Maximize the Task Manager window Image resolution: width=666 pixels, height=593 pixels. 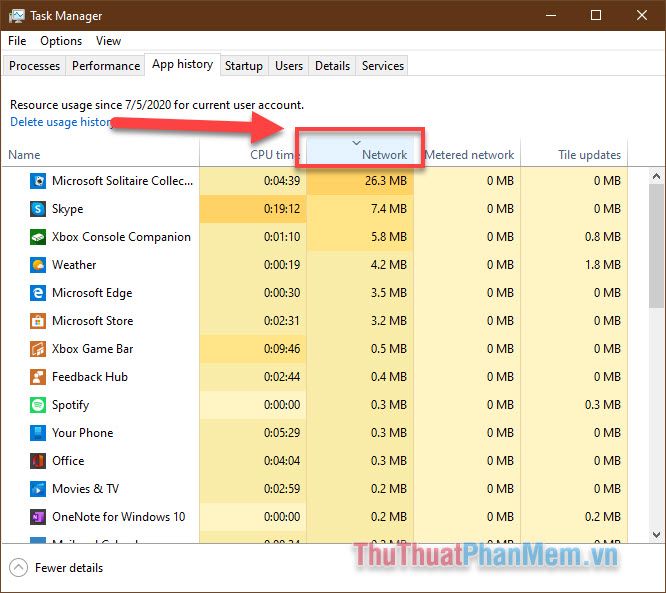point(596,15)
